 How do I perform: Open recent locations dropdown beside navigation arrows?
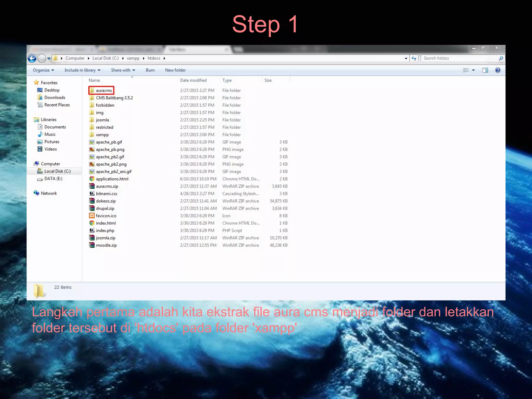point(49,58)
